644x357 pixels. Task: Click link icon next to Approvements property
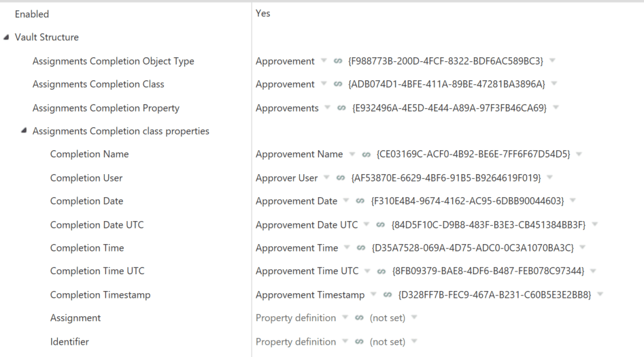(341, 108)
